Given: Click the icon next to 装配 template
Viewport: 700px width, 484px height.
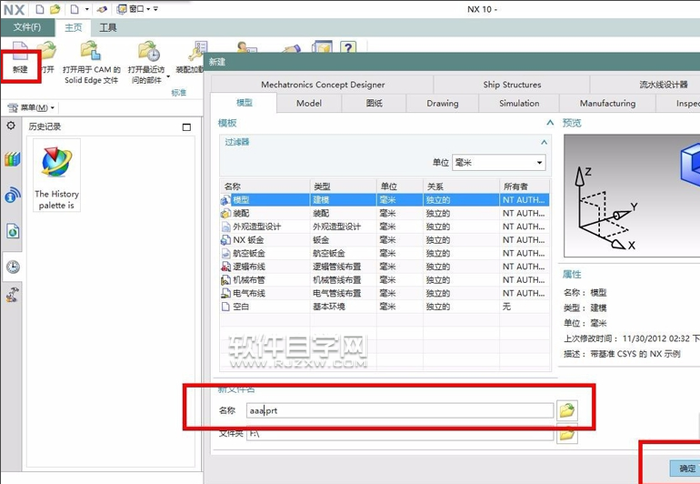Looking at the screenshot, I should coord(226,213).
